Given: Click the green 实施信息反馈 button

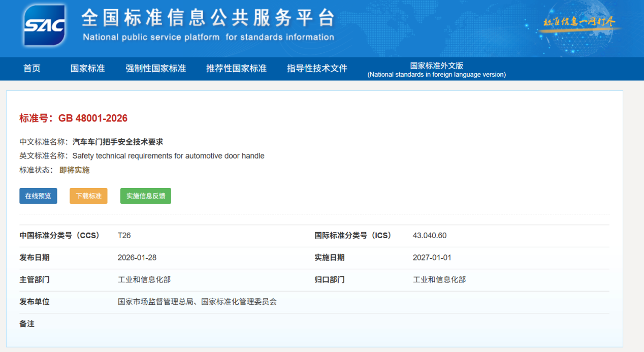Looking at the screenshot, I should [145, 196].
